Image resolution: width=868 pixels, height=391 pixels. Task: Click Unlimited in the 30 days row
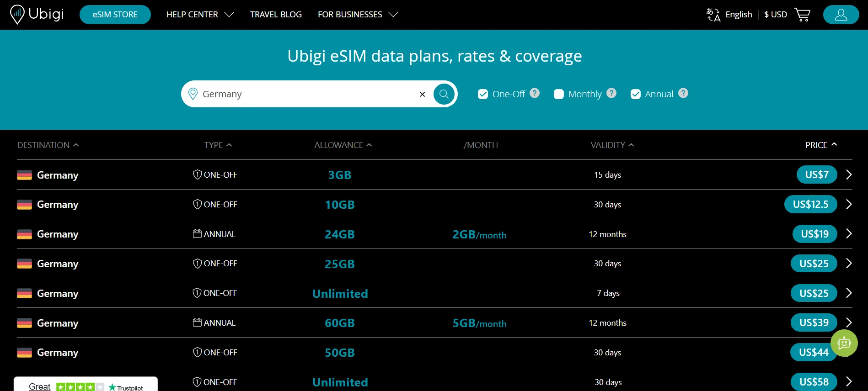(x=340, y=382)
